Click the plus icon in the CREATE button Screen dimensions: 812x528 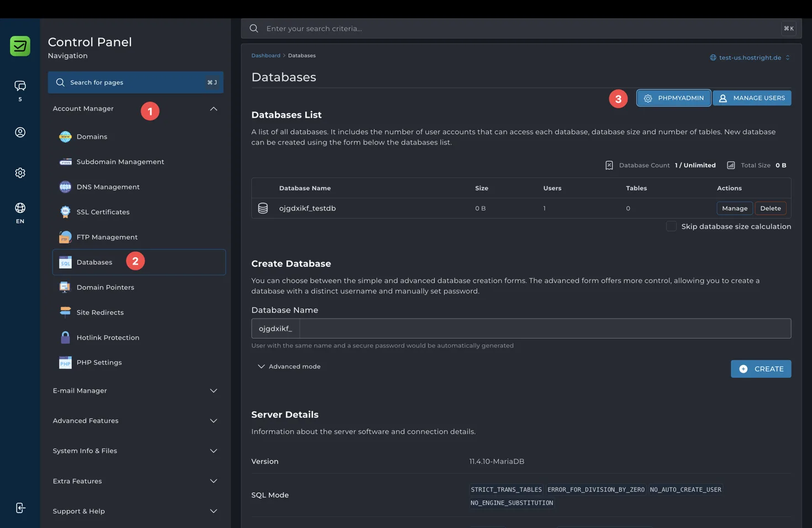tap(744, 369)
